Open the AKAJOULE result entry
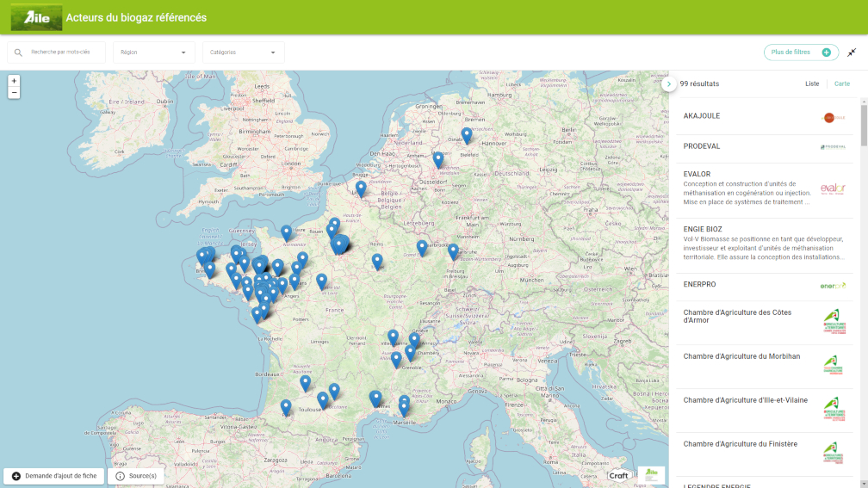Screen dimensions: 868x488 pos(764,116)
